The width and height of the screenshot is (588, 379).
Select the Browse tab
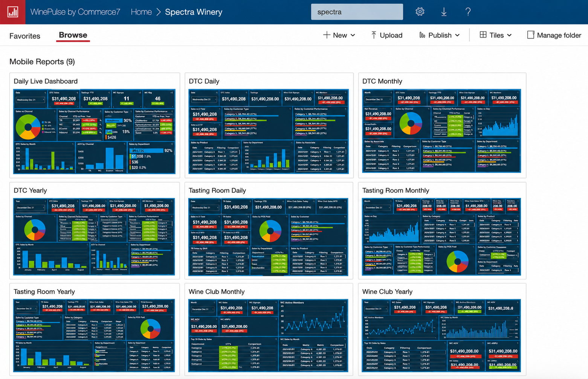(x=73, y=35)
